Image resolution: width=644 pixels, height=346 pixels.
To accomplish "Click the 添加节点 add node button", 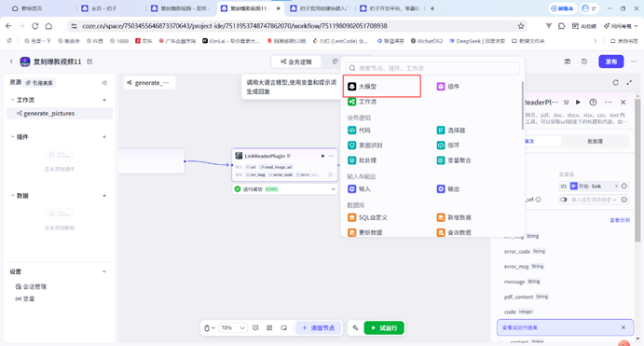I will tap(319, 328).
